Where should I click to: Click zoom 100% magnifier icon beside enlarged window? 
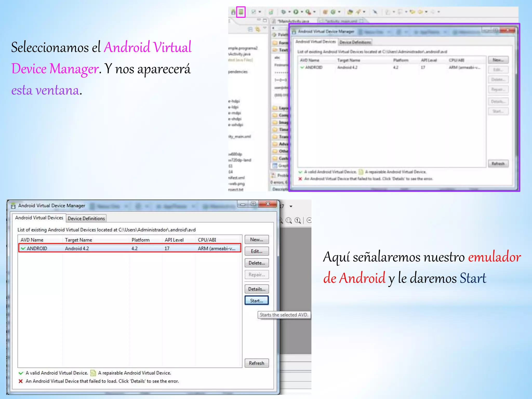coord(298,221)
